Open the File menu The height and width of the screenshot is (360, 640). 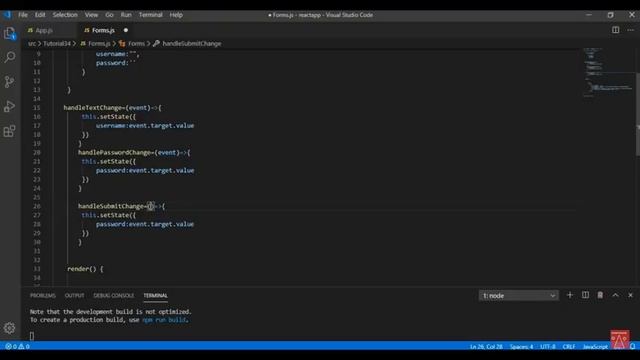[x=23, y=15]
